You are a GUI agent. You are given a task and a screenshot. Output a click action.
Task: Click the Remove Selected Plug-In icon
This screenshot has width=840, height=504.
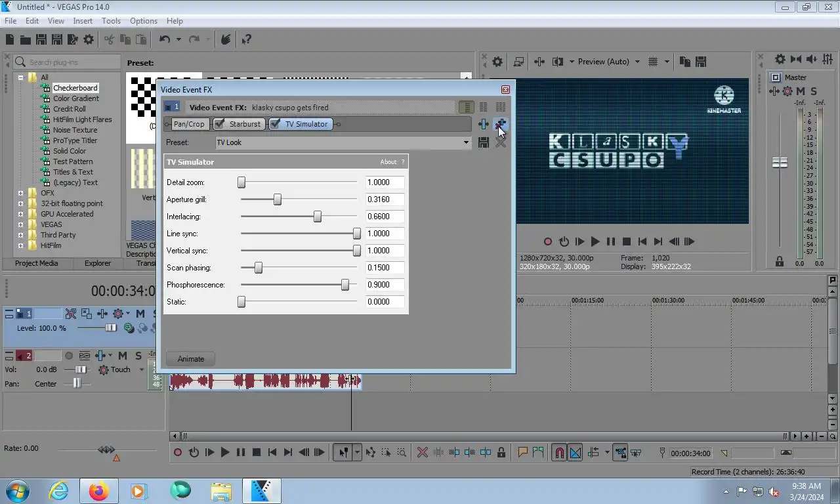pyautogui.click(x=501, y=124)
